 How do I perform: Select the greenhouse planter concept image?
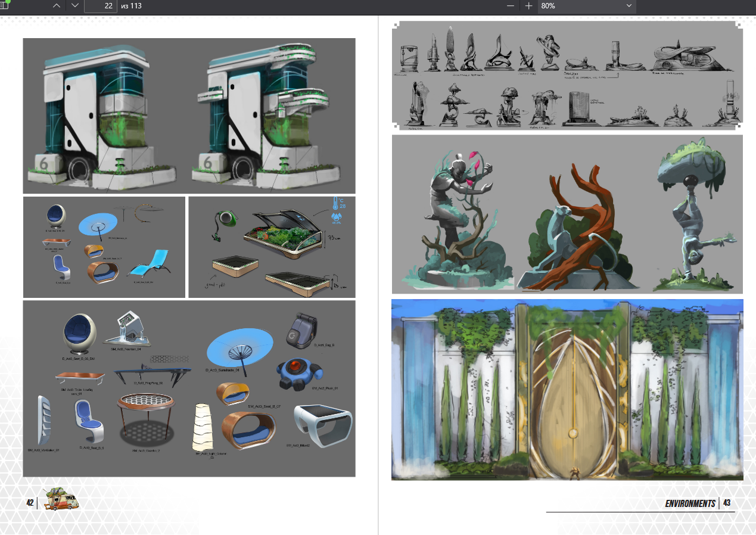tap(272, 247)
